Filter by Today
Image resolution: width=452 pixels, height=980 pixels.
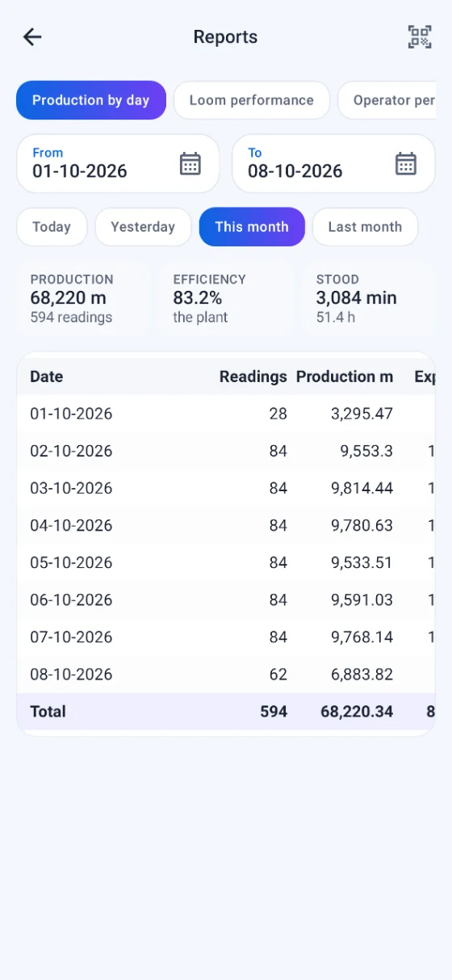point(52,227)
